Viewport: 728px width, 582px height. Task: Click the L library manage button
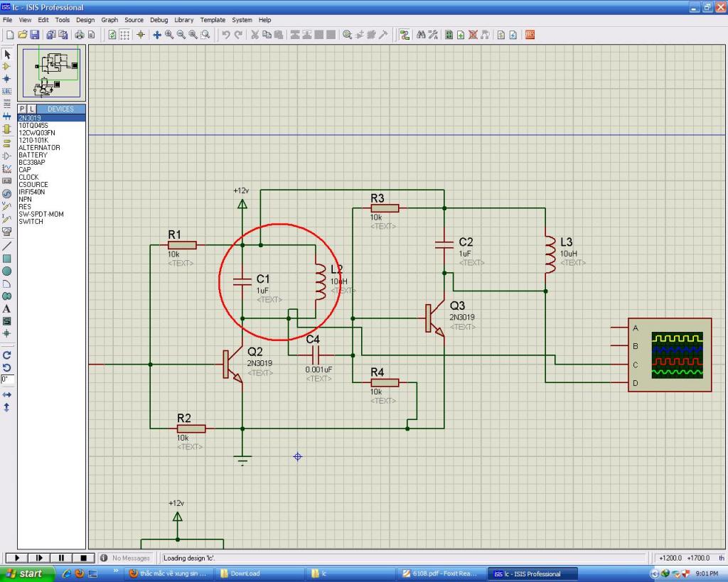[x=31, y=109]
